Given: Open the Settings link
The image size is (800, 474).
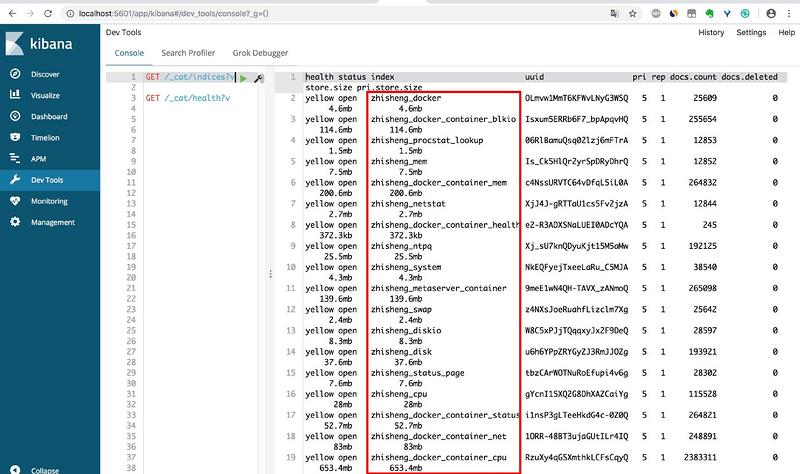Looking at the screenshot, I should 751,32.
